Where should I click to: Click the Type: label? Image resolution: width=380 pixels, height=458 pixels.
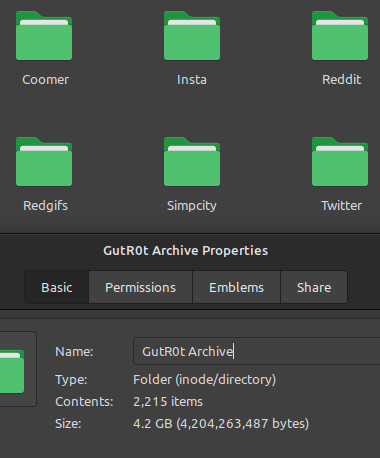[x=71, y=380]
